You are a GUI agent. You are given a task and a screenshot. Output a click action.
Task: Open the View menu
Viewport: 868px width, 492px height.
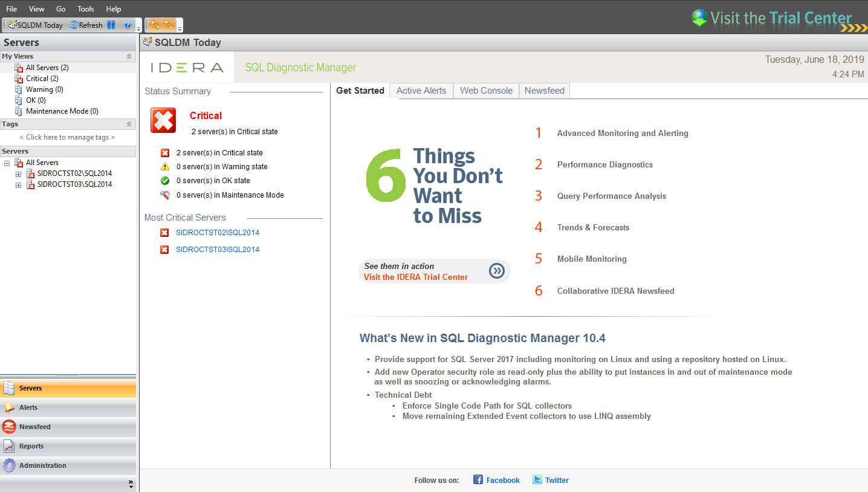tap(37, 9)
